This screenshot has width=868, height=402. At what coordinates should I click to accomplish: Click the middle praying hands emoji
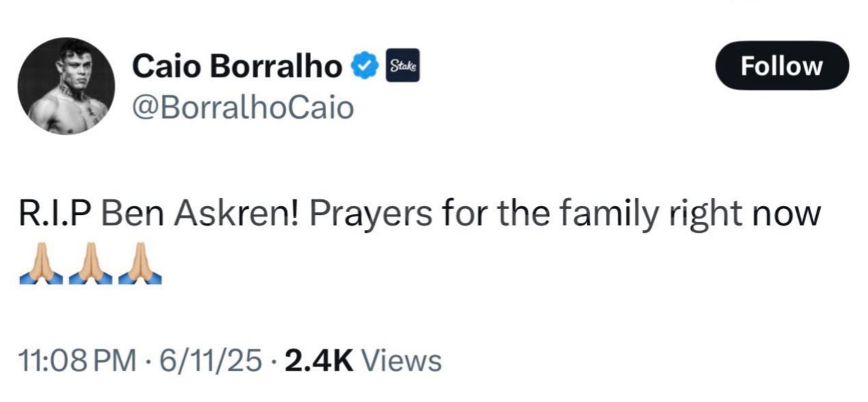[x=90, y=264]
